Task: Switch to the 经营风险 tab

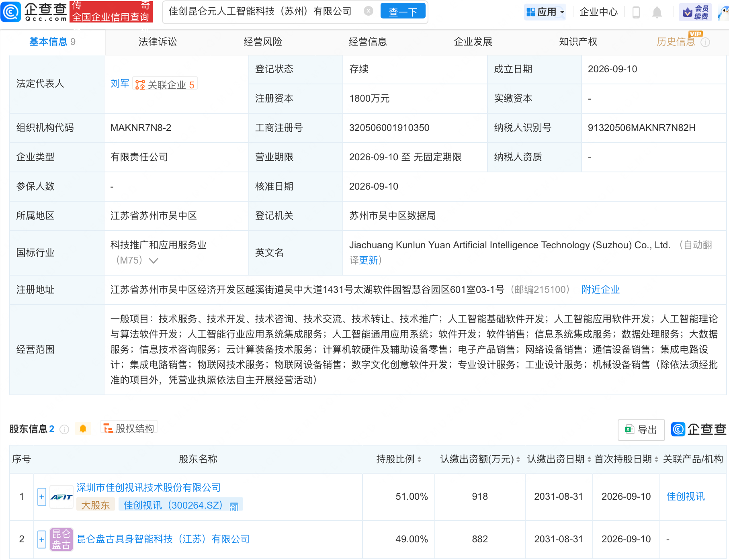Action: [263, 42]
